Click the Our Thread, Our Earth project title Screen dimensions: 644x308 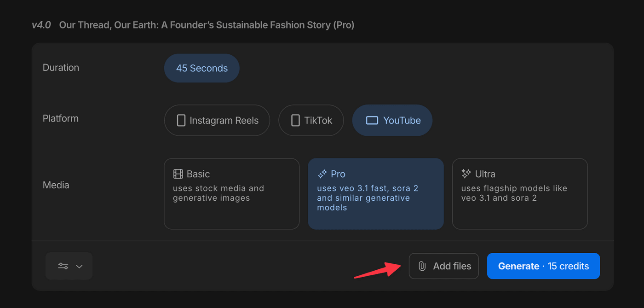pyautogui.click(x=207, y=25)
